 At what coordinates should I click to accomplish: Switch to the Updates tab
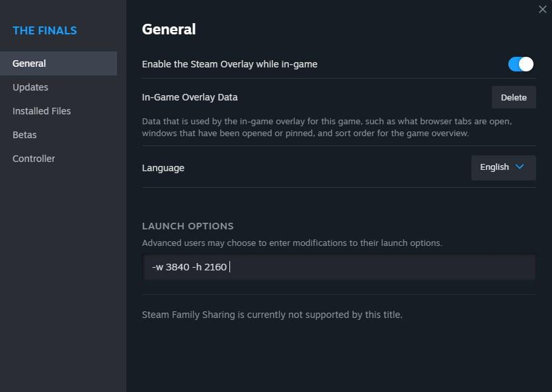click(30, 87)
